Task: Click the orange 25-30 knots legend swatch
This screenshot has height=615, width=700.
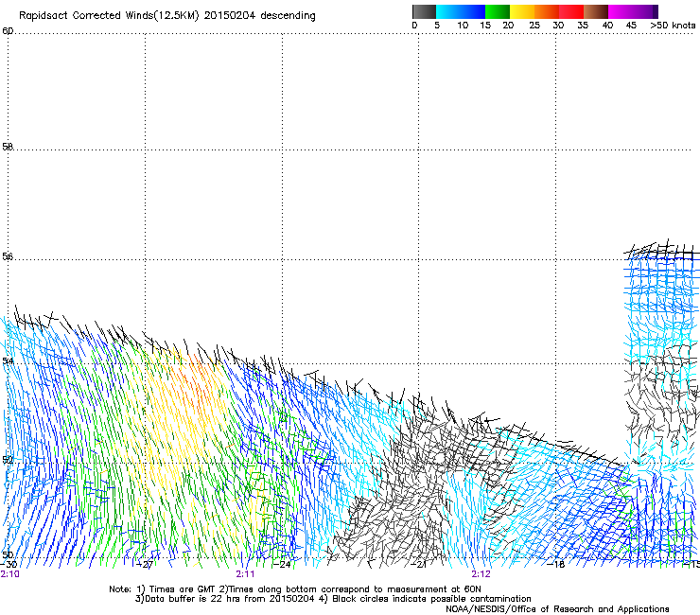Action: click(x=547, y=11)
